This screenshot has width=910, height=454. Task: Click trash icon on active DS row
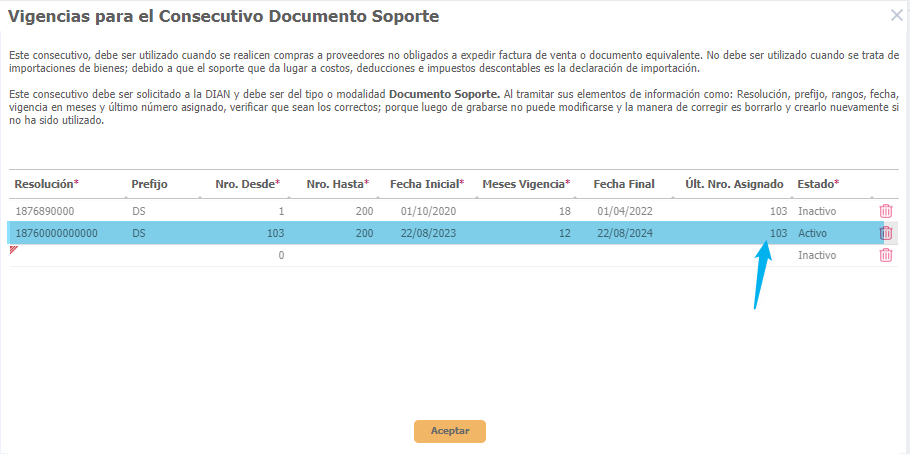point(885,233)
